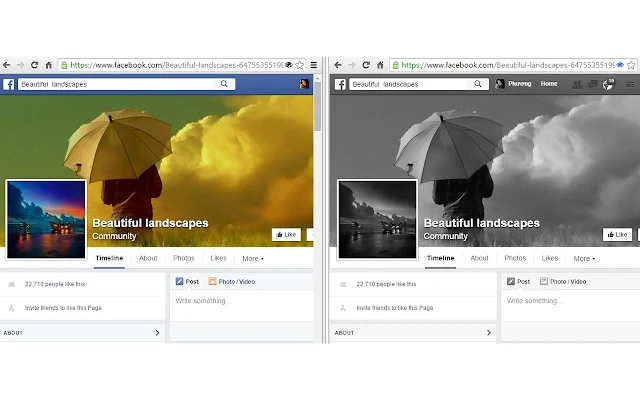The height and width of the screenshot is (400, 640).
Task: Bookmark the page with left window's star
Action: click(300, 65)
